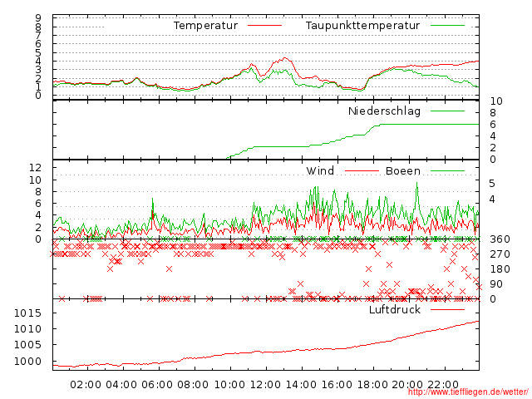Click the 08:00 time axis label
Screen dimensions: 532x399
[x=193, y=385]
